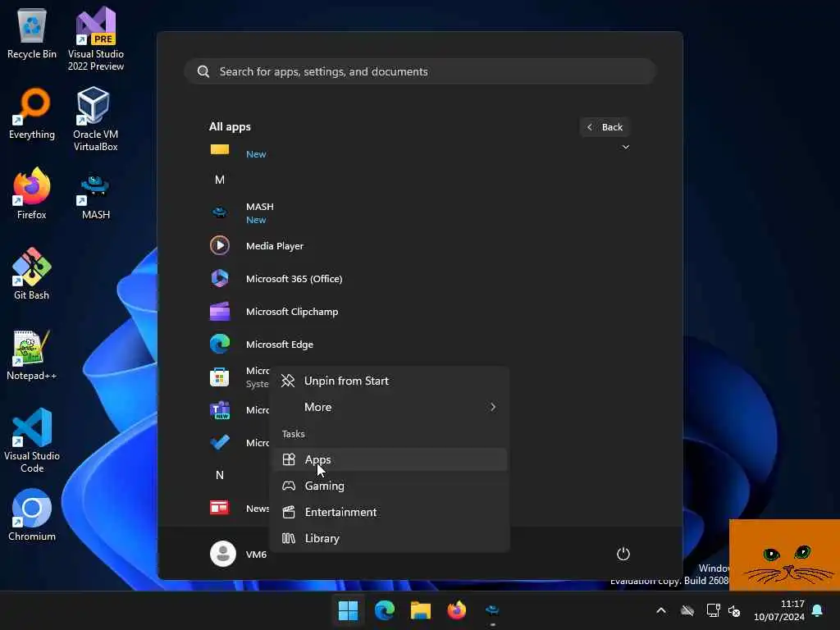Launch Microsoft 365 (Office) app

420,279
